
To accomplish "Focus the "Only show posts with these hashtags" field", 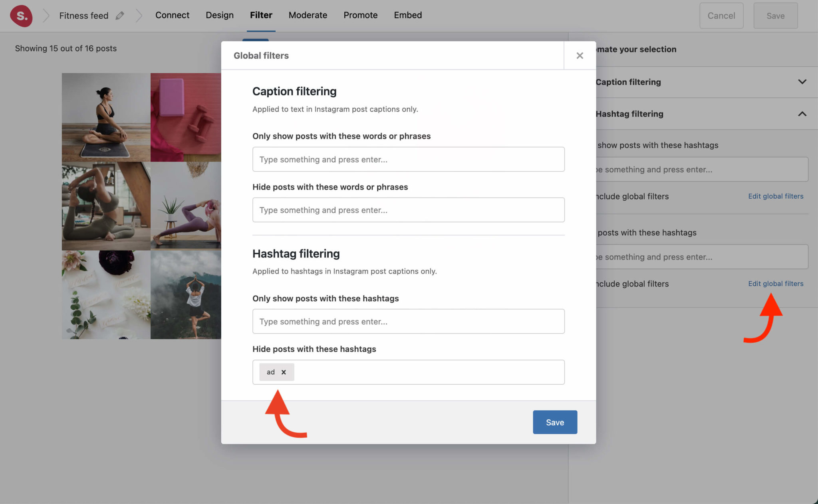I will pyautogui.click(x=408, y=321).
